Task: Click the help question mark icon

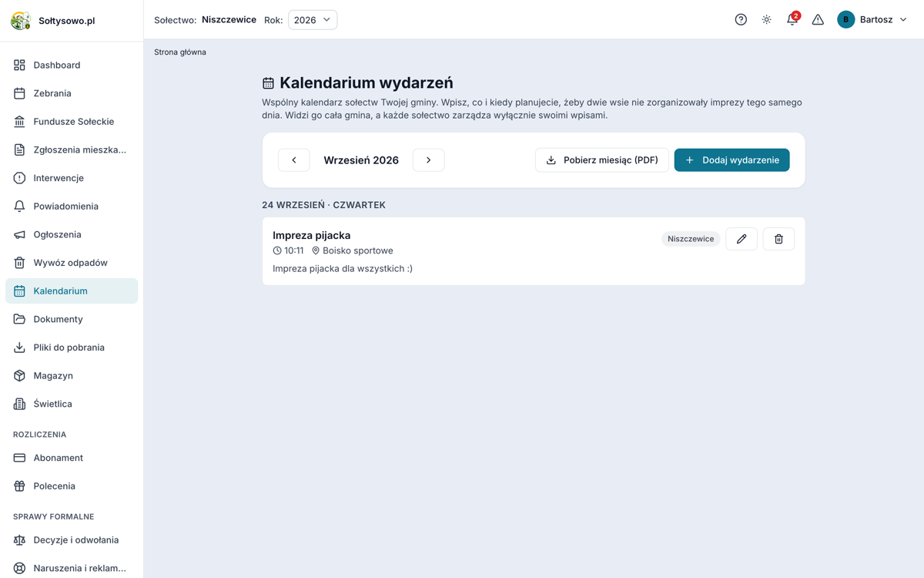Action: pos(741,20)
